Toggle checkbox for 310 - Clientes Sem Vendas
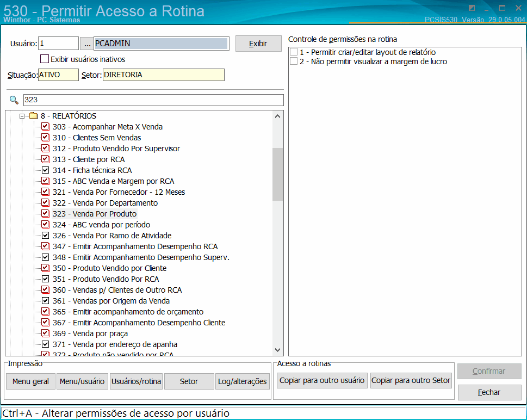This screenshot has width=527, height=420. 45,138
